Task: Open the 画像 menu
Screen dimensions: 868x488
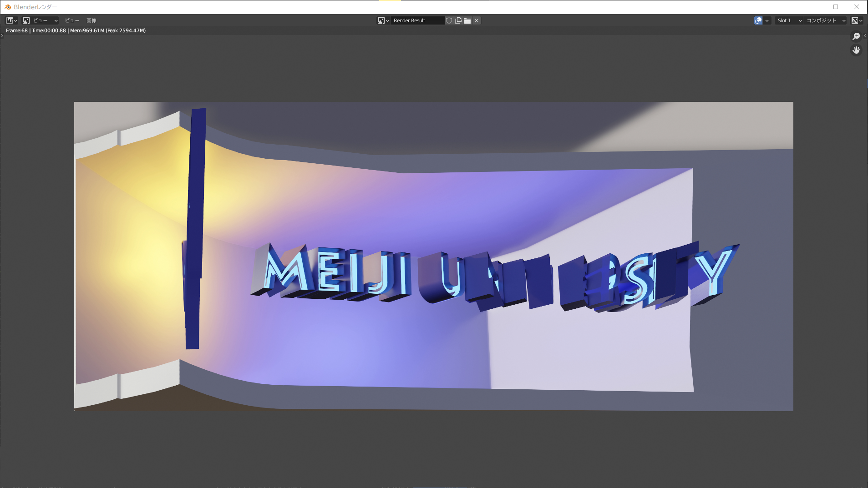Action: pos(91,20)
